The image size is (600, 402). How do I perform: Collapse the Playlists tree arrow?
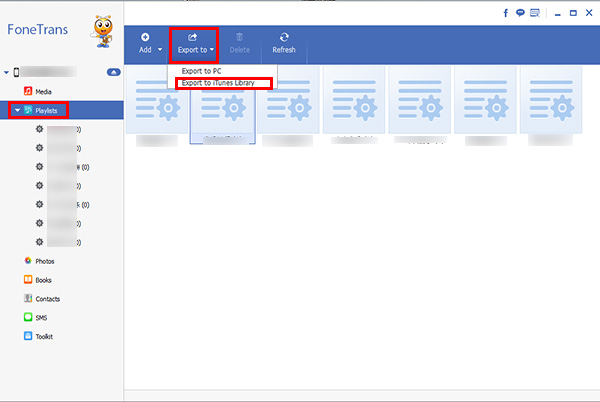click(x=18, y=111)
